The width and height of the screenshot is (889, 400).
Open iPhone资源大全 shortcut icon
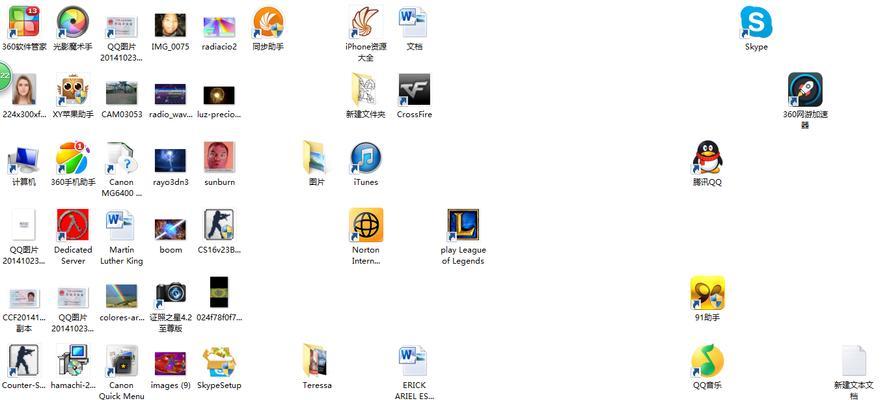click(x=366, y=22)
